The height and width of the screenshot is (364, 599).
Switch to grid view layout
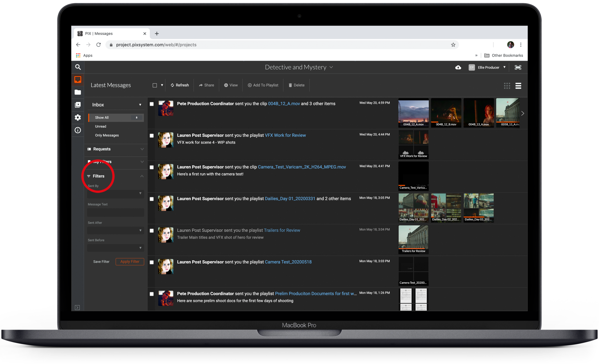(x=507, y=86)
